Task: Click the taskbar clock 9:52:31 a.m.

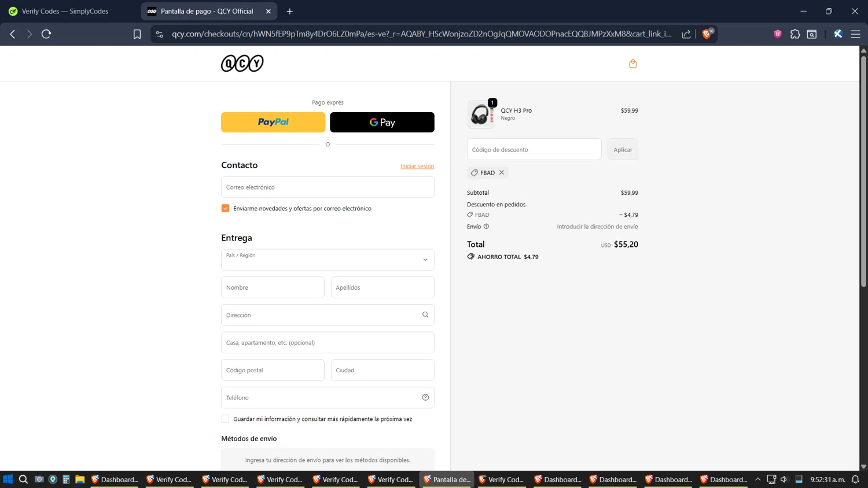Action: pos(827,479)
